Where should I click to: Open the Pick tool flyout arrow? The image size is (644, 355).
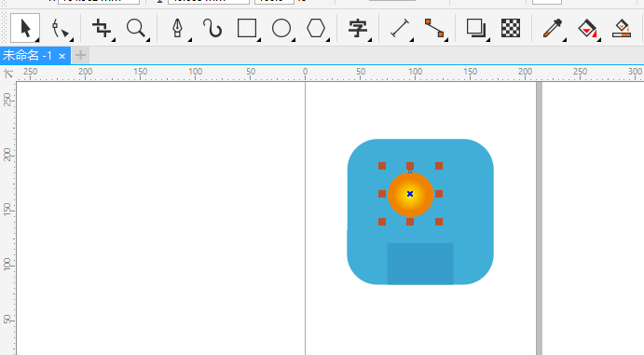coord(37,40)
